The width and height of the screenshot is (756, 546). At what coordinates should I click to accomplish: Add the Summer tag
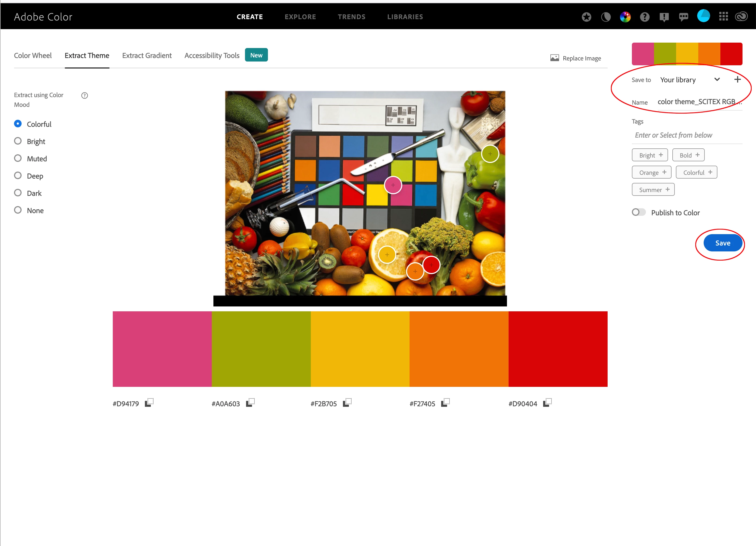pos(653,190)
